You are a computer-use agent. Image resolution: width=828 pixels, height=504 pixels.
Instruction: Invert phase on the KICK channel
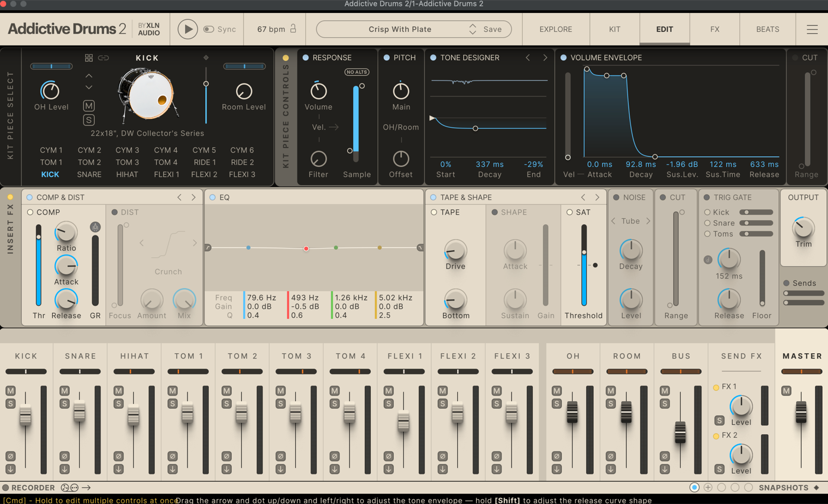point(10,456)
